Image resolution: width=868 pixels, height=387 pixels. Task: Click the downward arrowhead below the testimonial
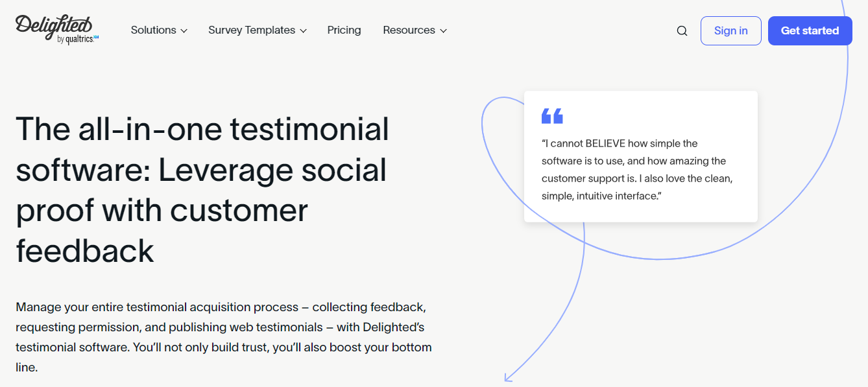(x=509, y=375)
